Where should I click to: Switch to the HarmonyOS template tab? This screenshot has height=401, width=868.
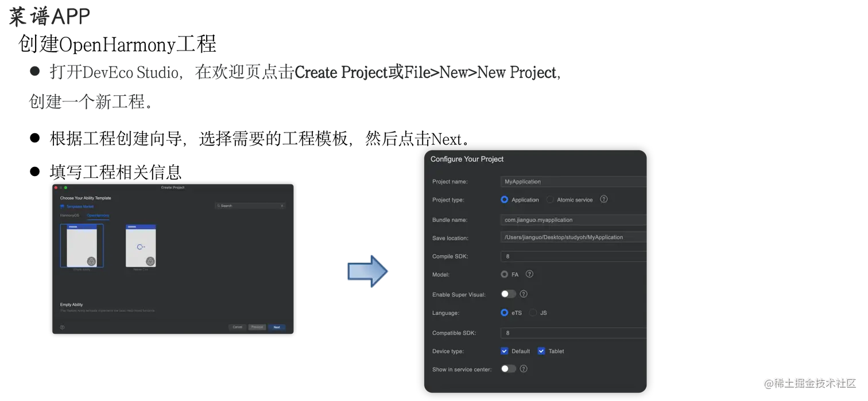(x=70, y=215)
